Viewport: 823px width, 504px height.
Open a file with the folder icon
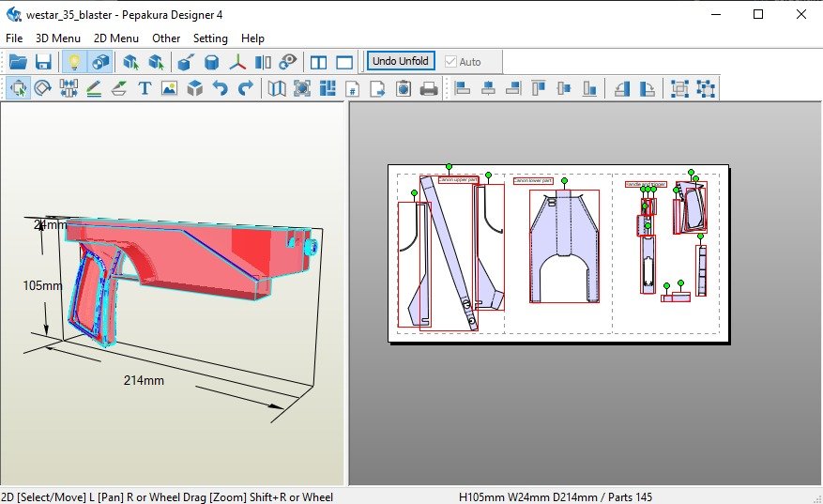(x=18, y=62)
